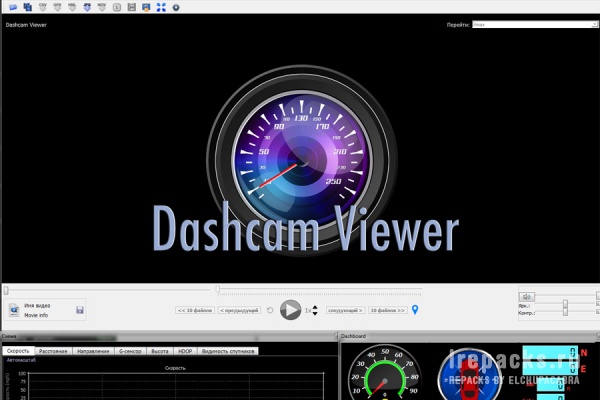Screen dimensions: 600x400
Task: Click the Dashboard panel title bar
Action: point(469,336)
